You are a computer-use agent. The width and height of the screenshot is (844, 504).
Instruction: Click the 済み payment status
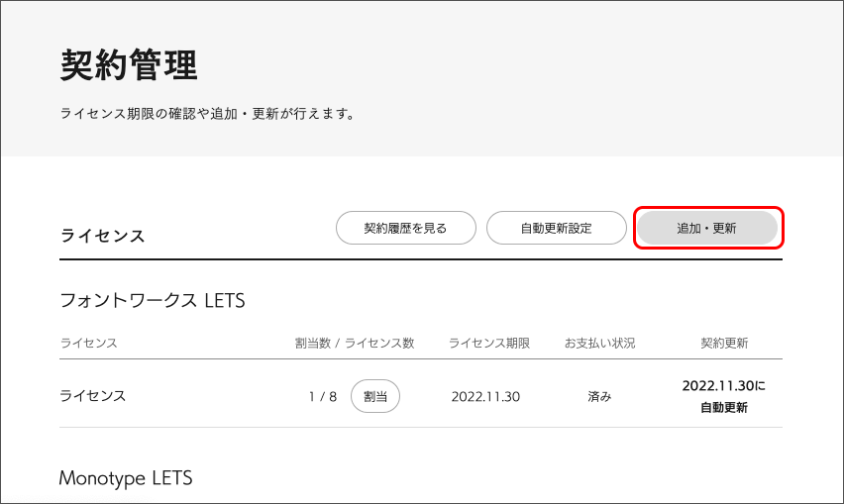(599, 396)
